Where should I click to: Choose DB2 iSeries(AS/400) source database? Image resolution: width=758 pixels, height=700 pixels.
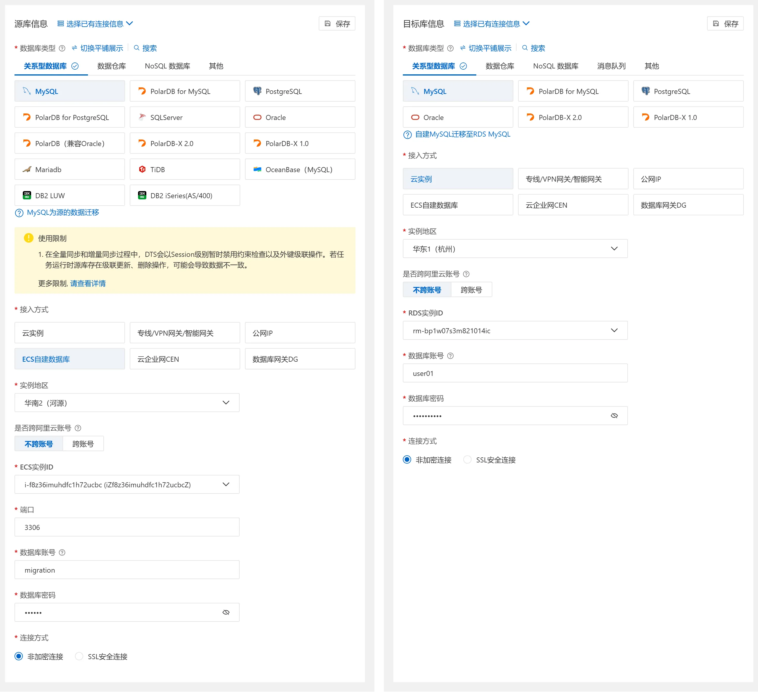coord(185,196)
